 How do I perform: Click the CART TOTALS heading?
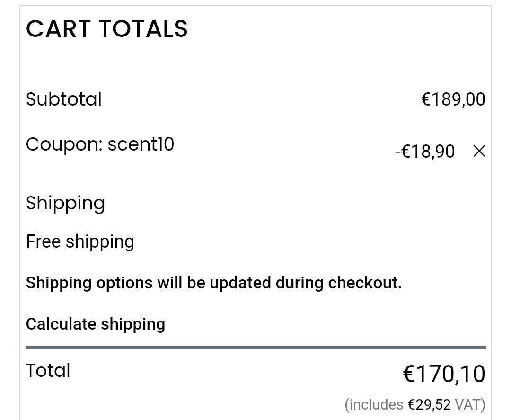pyautogui.click(x=107, y=29)
